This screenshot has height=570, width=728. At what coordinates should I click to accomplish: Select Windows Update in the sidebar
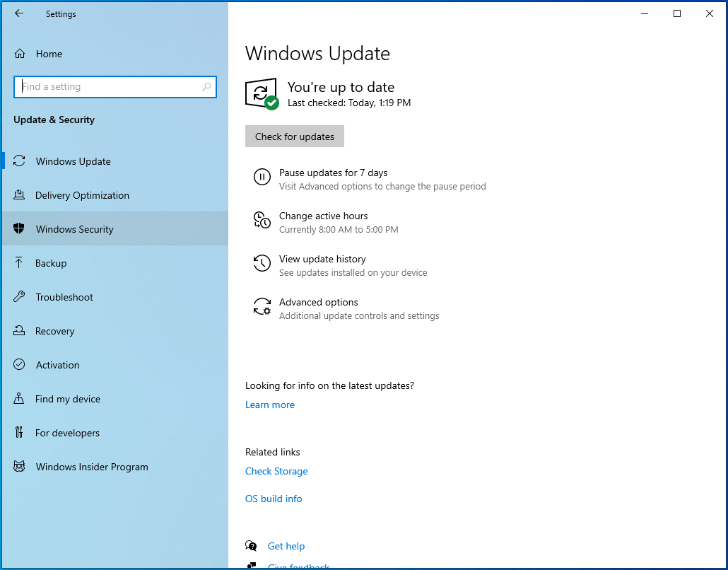73,161
